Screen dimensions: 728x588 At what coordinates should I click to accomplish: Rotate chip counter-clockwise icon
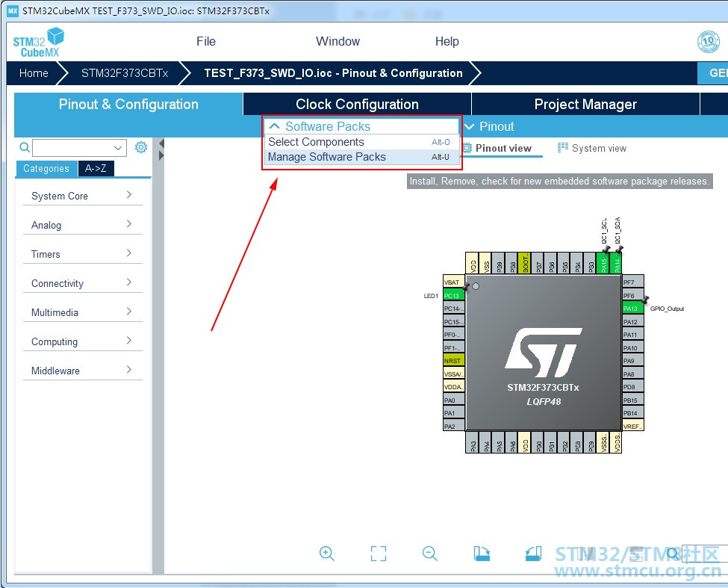[533, 553]
